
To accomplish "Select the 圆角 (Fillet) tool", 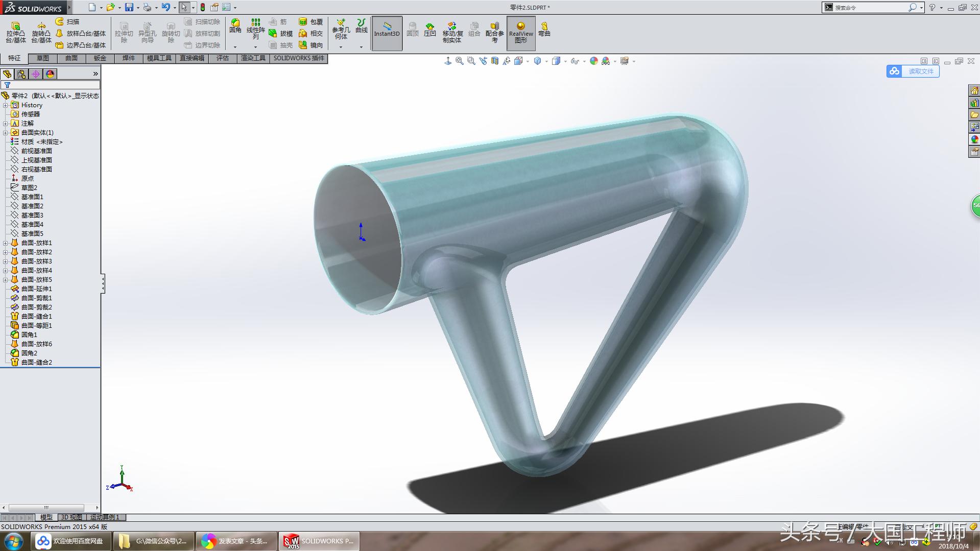I will 235,27.
